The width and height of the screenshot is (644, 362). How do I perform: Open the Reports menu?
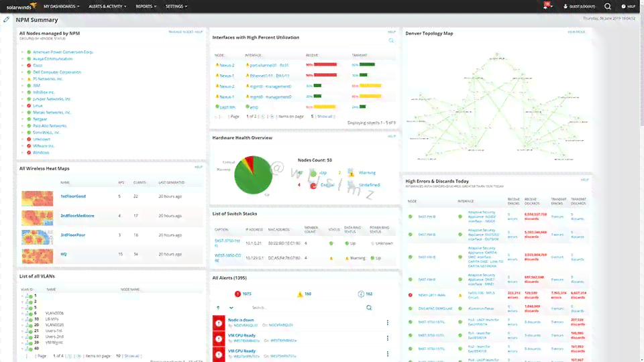(146, 6)
